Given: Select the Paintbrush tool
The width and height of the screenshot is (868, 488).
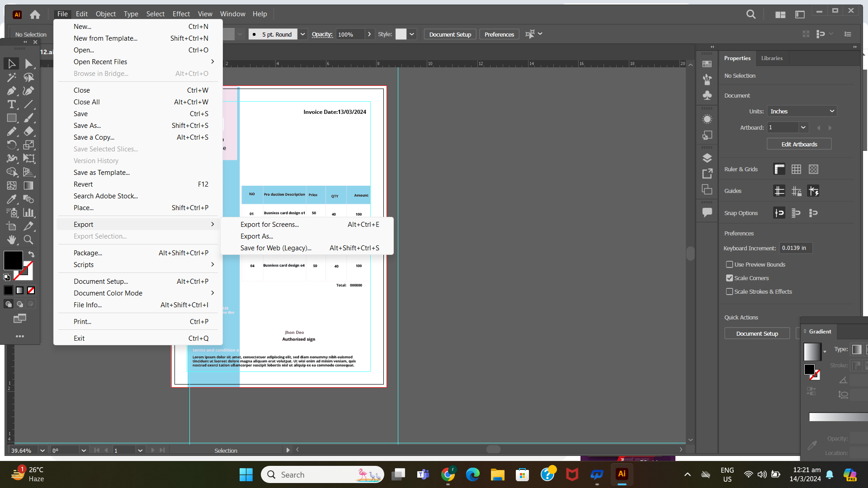Looking at the screenshot, I should [x=28, y=118].
